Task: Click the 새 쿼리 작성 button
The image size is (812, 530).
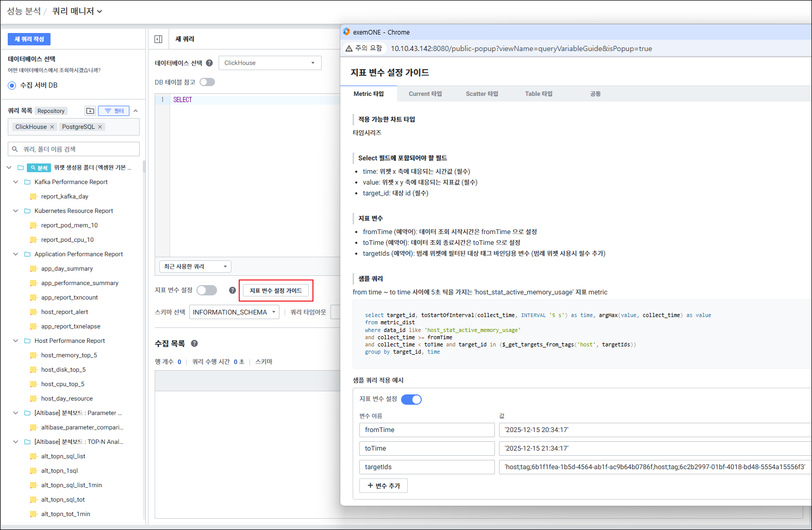Action: click(29, 39)
